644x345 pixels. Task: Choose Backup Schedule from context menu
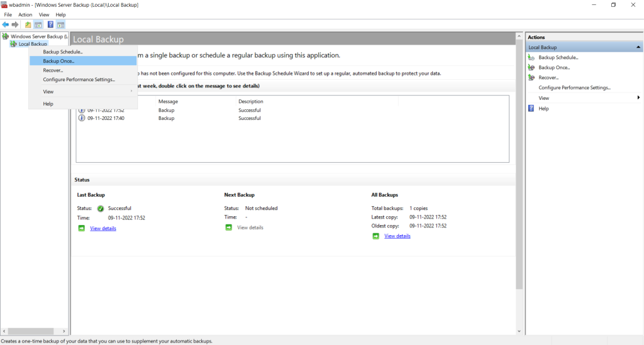83,52
